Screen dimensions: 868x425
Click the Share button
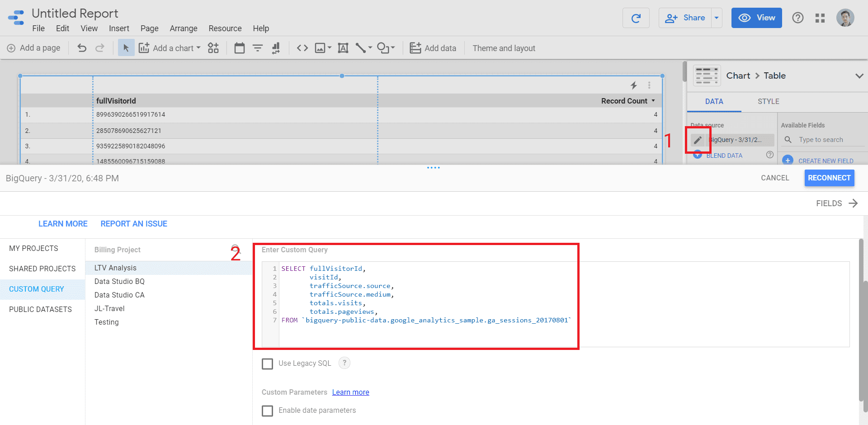point(685,18)
